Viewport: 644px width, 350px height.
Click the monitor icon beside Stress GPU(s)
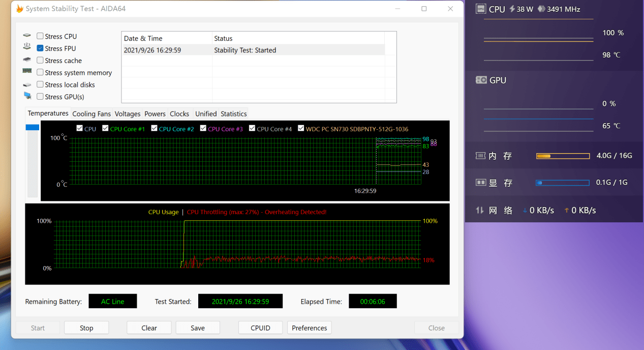tap(27, 96)
